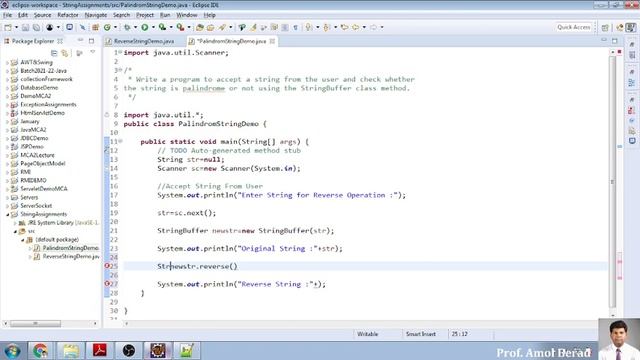Select the ServletDemoMCA project
Viewport: 640px width, 360px height.
point(44,189)
